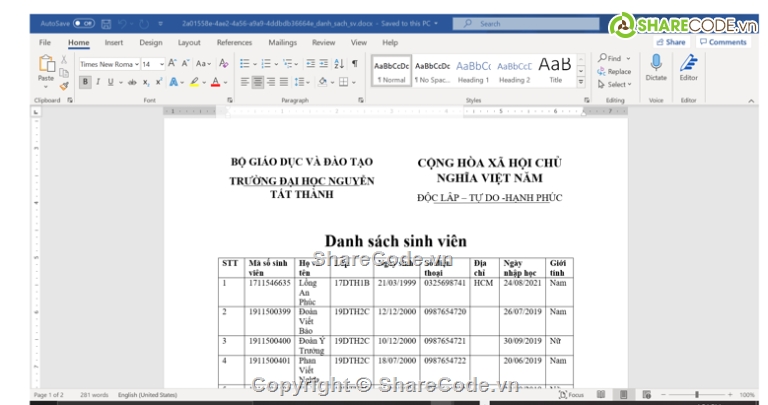The height and width of the screenshot is (405, 768).
Task: Open the Mailings tab
Action: 283,43
